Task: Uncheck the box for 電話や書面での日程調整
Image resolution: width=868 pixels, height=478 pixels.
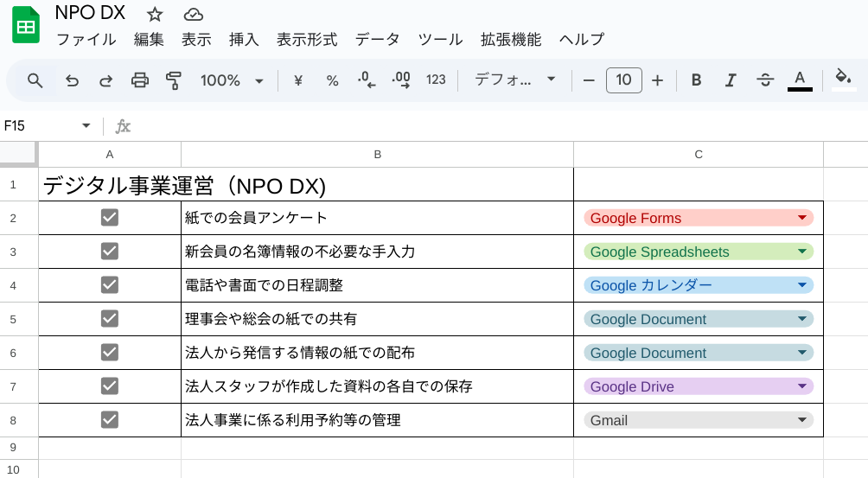Action: (110, 285)
